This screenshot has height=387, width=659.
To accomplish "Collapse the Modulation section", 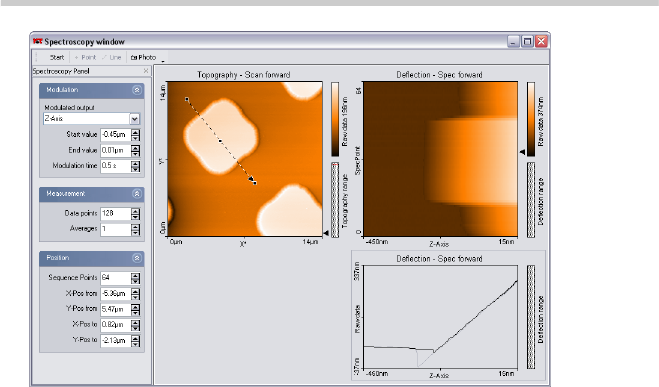I will 137,90.
